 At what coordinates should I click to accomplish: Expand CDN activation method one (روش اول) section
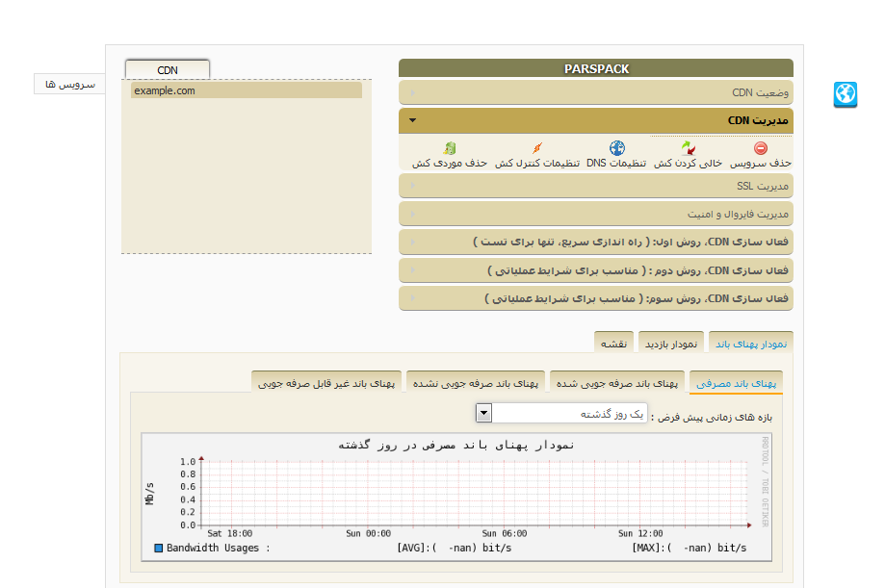[x=595, y=242]
